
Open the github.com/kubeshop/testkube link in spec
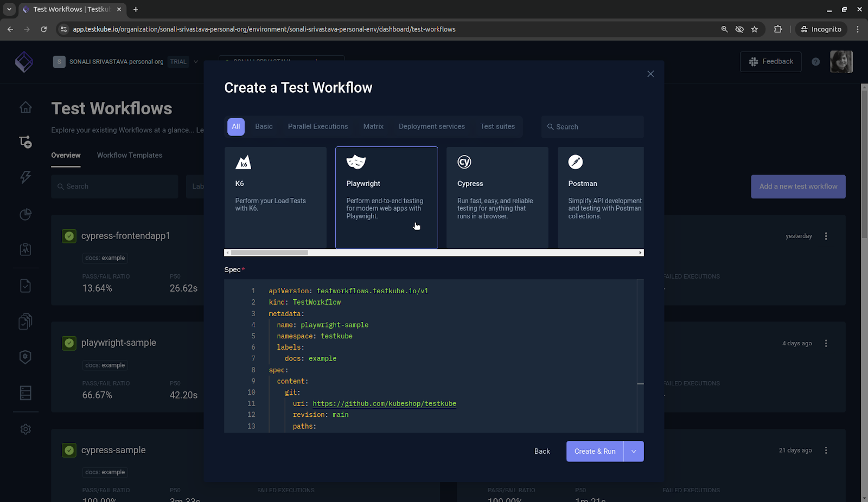pyautogui.click(x=384, y=404)
